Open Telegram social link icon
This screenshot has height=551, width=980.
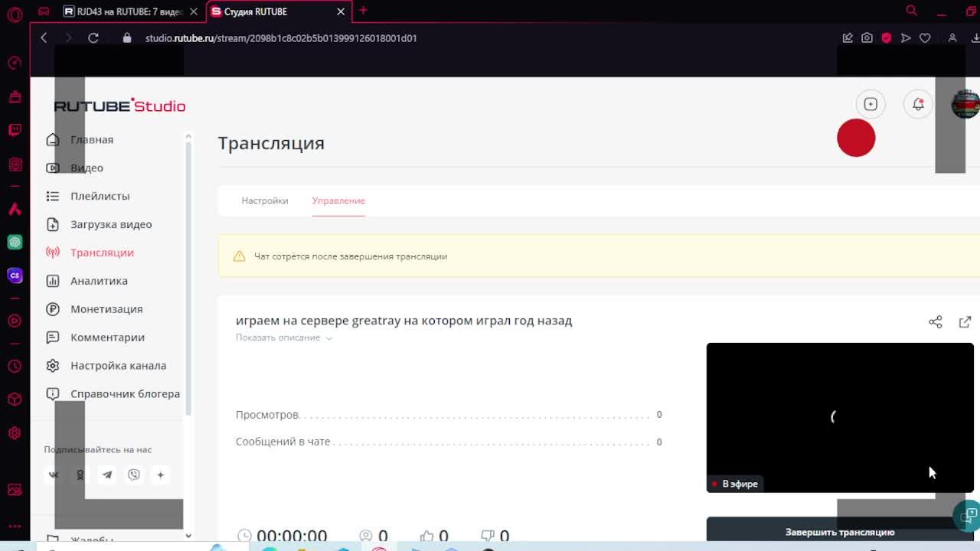pos(107,475)
